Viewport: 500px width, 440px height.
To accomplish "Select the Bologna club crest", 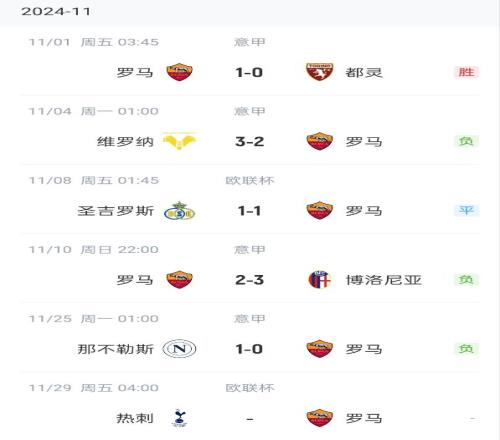I will 319,279.
